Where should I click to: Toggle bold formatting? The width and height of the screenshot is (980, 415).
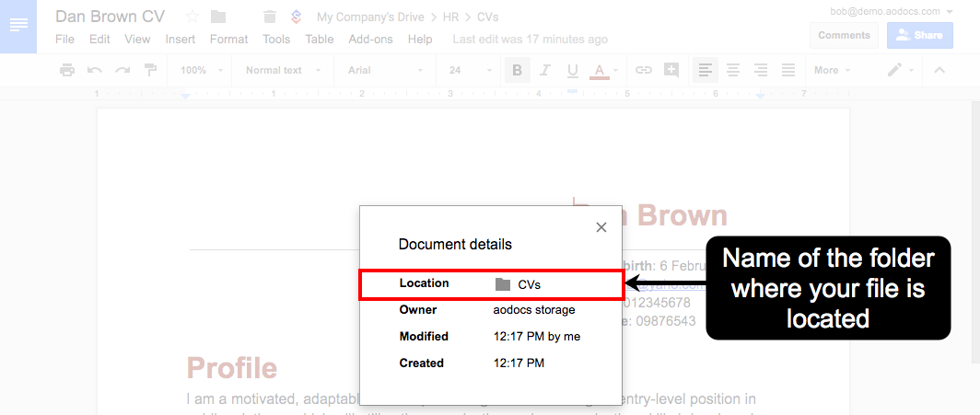tap(518, 70)
